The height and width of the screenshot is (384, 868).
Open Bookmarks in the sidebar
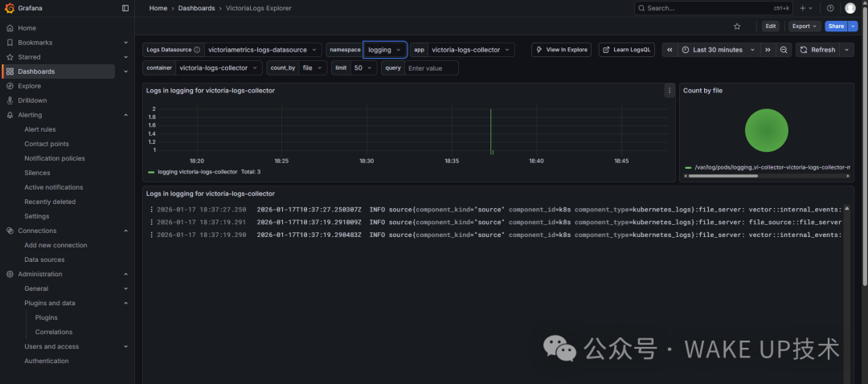click(x=35, y=43)
